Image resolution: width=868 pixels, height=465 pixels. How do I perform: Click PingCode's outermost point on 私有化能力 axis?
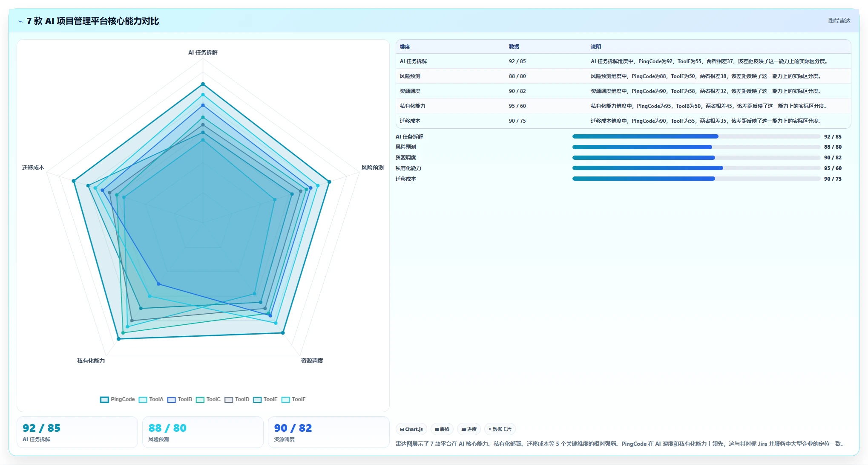[x=118, y=339]
